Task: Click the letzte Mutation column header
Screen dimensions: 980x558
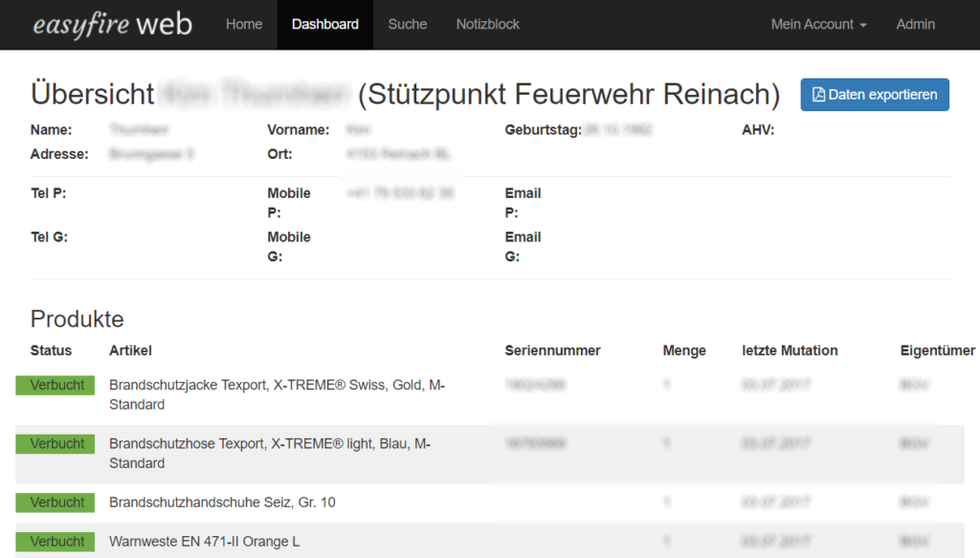Action: (x=790, y=350)
